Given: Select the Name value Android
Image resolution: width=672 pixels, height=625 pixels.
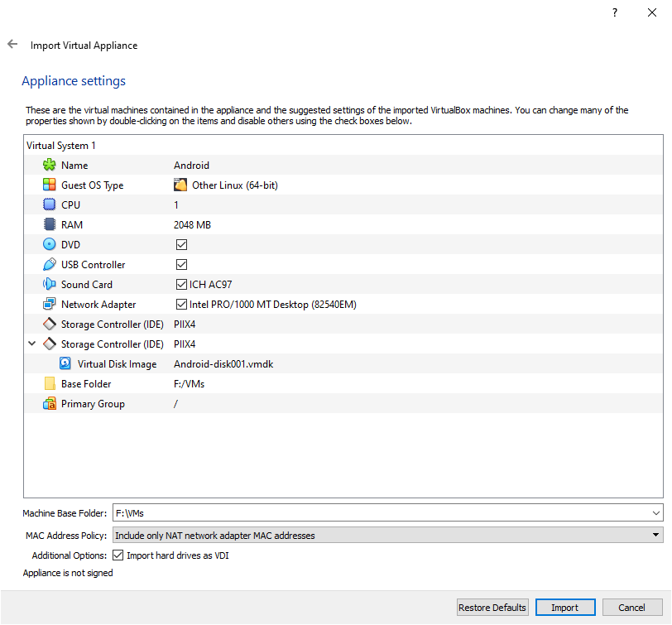Looking at the screenshot, I should (x=191, y=166).
